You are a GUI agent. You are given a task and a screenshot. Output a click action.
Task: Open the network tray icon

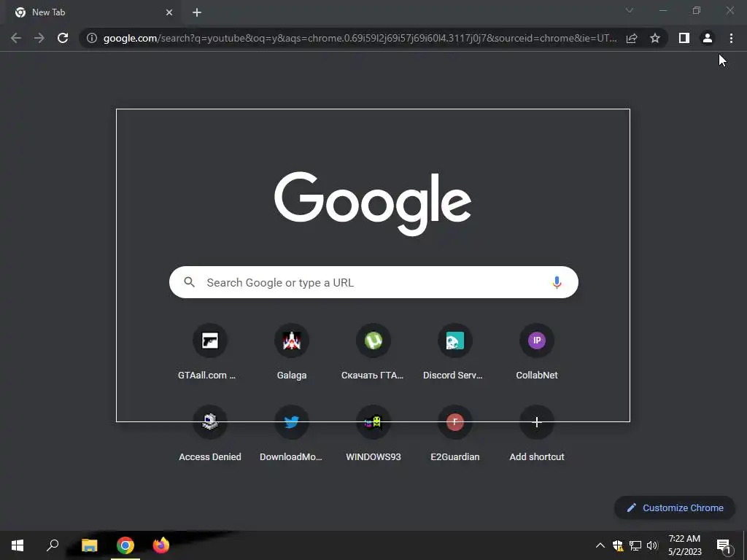click(x=635, y=545)
